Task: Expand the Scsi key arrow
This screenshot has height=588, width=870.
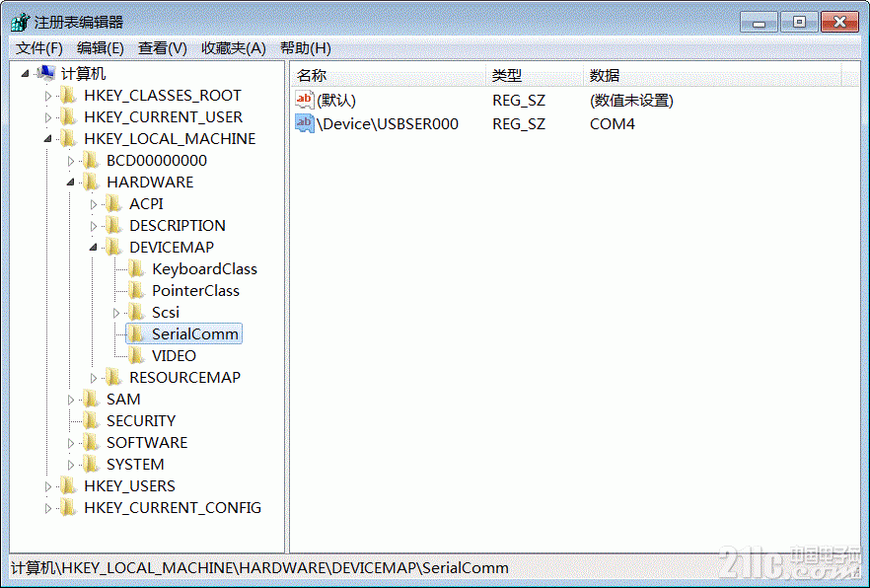Action: (x=116, y=313)
